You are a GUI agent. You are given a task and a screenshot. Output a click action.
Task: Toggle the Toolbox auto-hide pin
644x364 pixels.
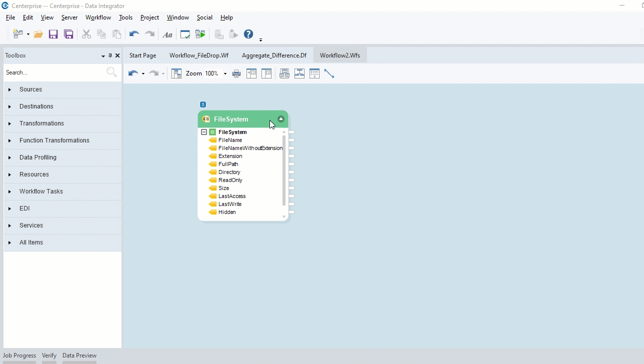coord(110,55)
